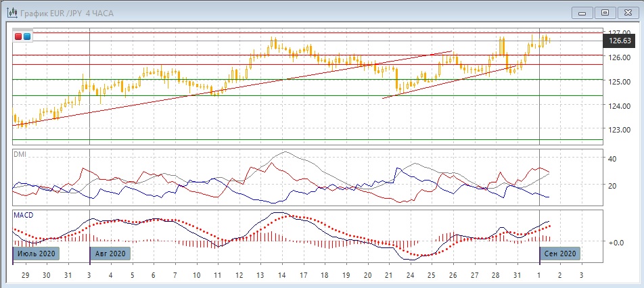Viewport: 644px width, 288px height.
Task: Click the Июль 2020 timeline marker
Action: [37, 254]
